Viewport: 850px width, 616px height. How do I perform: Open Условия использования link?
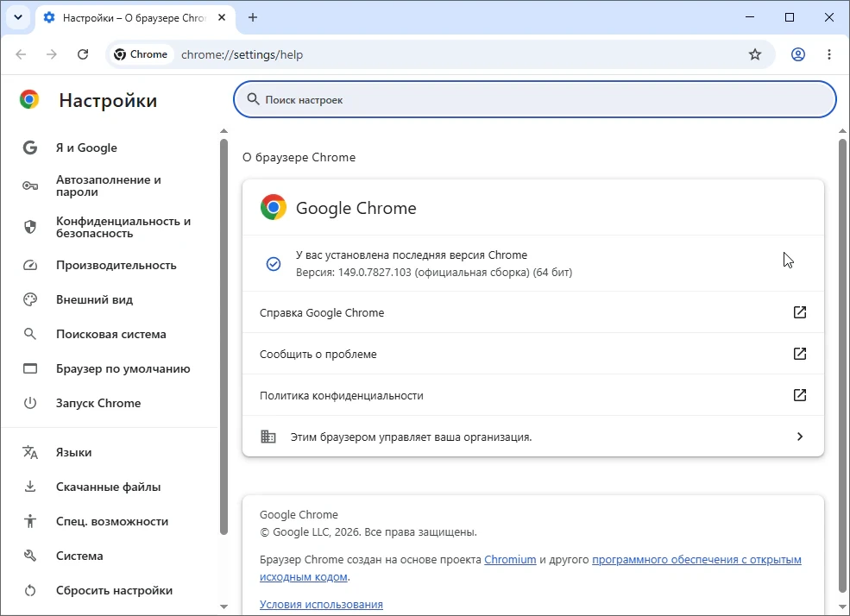tap(321, 605)
